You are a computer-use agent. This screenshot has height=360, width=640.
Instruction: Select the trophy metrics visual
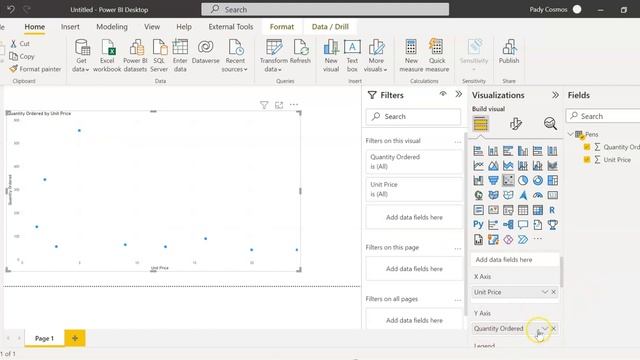[x=552, y=224]
